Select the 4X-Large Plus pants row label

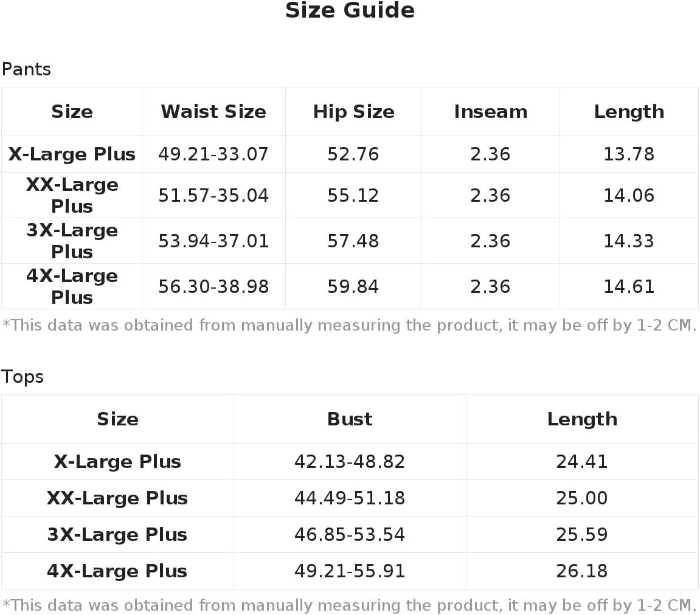click(72, 286)
